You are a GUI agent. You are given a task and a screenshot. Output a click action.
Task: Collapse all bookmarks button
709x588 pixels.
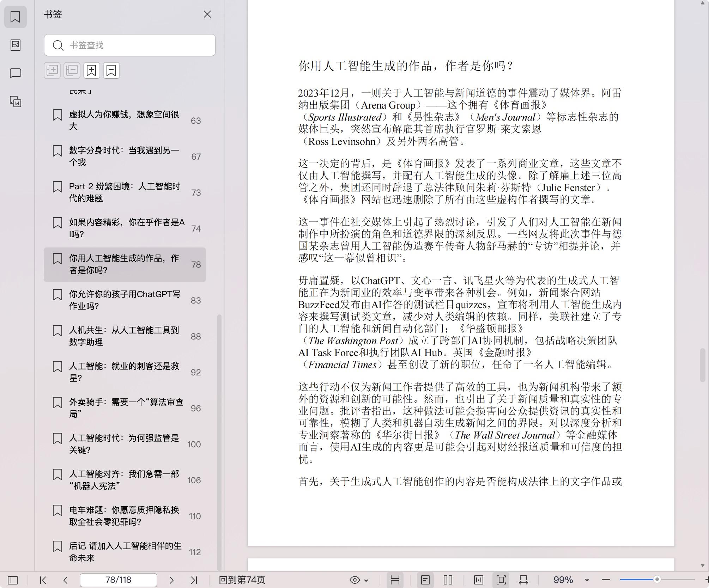pyautogui.click(x=72, y=71)
